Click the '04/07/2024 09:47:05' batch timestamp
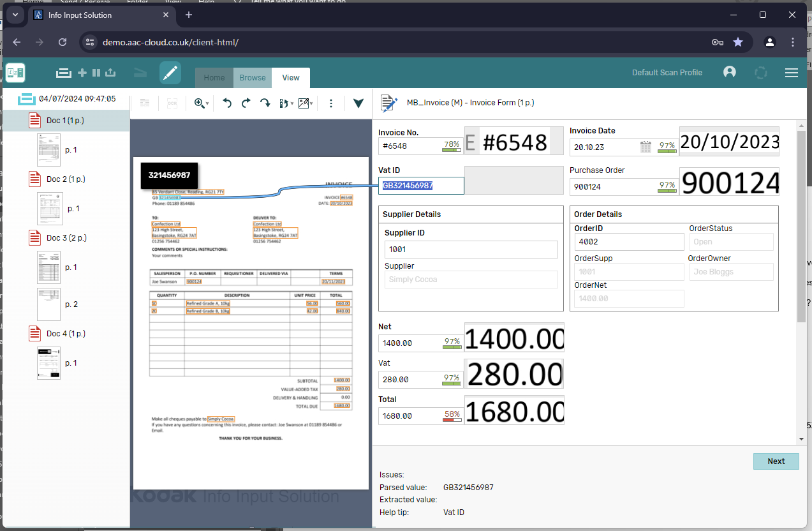This screenshot has height=531, width=812. pyautogui.click(x=77, y=99)
